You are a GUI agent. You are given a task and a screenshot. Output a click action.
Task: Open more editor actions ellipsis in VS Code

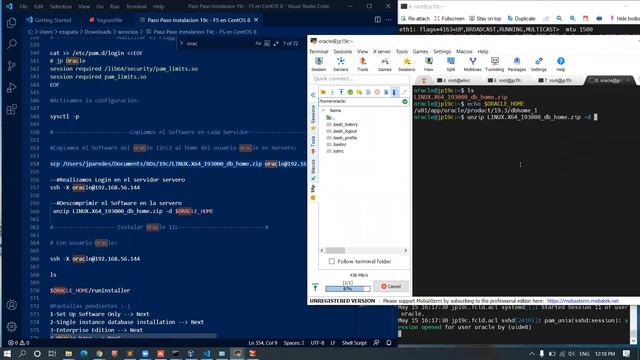click(388, 20)
